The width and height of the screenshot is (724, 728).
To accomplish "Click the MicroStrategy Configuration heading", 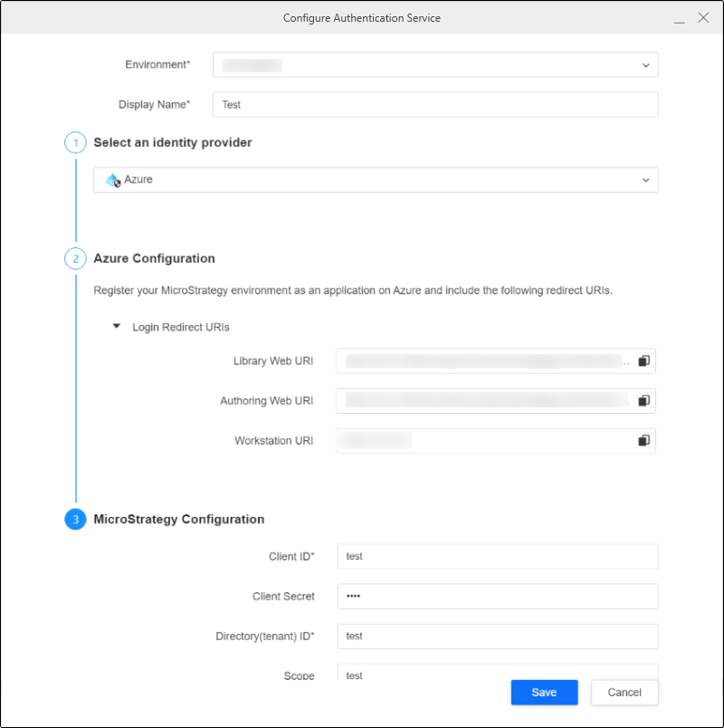I will click(x=179, y=520).
